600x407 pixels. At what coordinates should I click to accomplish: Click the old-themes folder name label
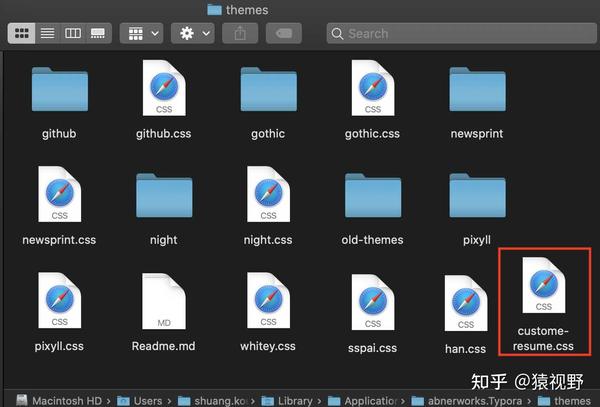[372, 240]
